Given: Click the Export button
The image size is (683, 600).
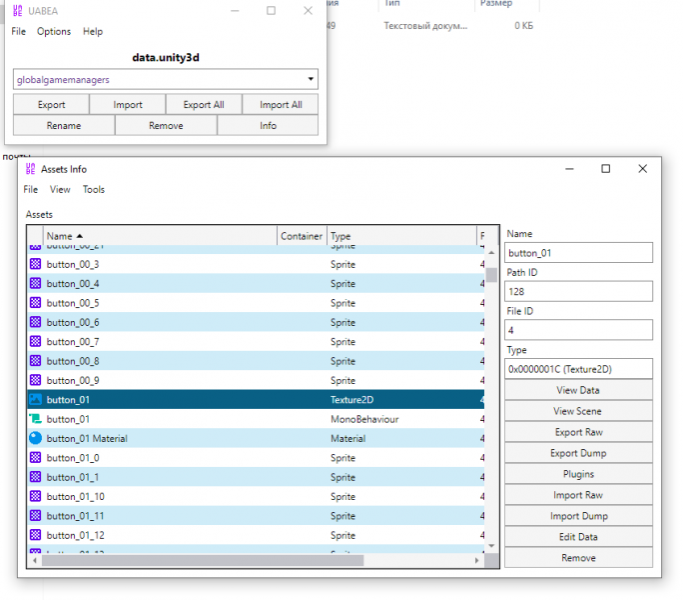Looking at the screenshot, I should pyautogui.click(x=51, y=105).
